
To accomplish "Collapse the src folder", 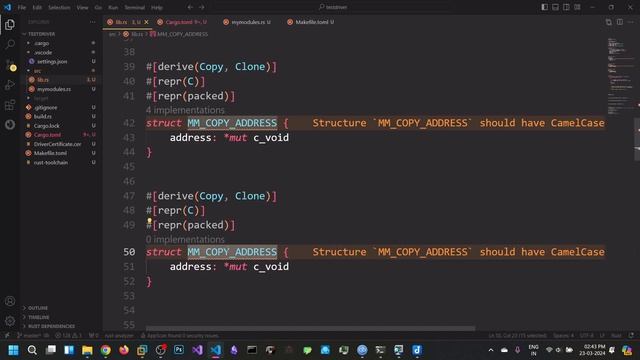I will (x=38, y=71).
